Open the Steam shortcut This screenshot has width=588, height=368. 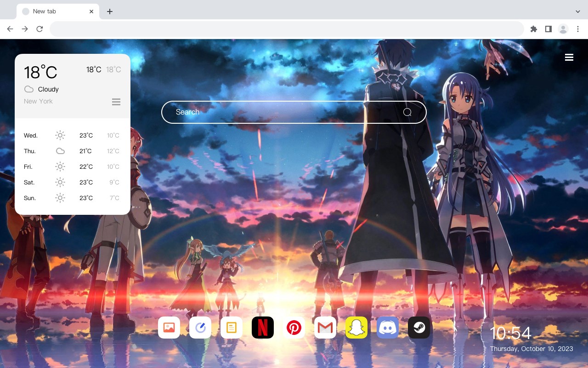[419, 328]
